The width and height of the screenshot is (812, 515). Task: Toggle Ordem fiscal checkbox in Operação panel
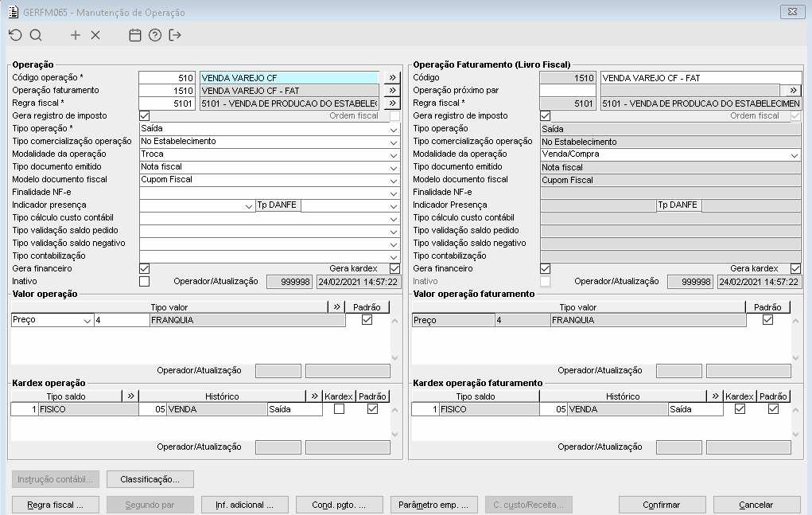394,116
